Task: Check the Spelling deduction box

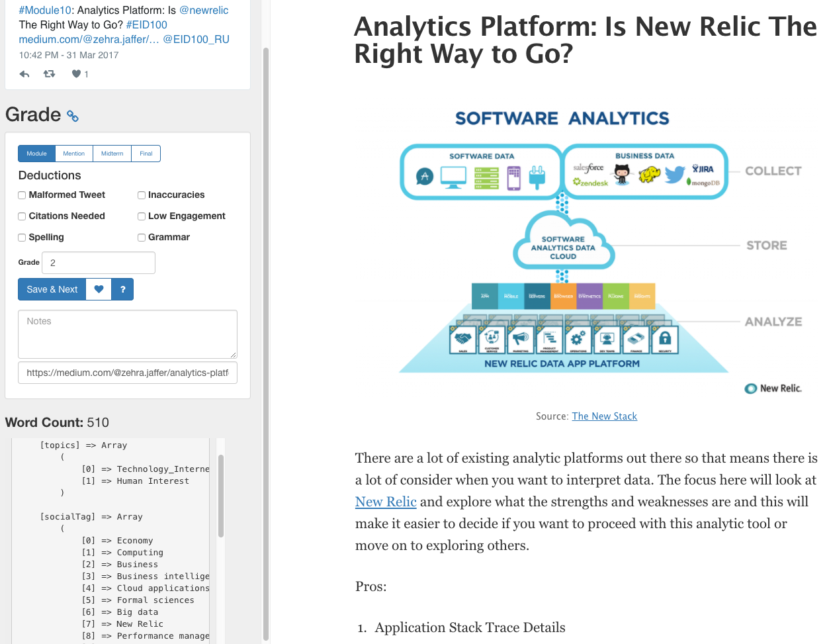Action: pos(22,238)
